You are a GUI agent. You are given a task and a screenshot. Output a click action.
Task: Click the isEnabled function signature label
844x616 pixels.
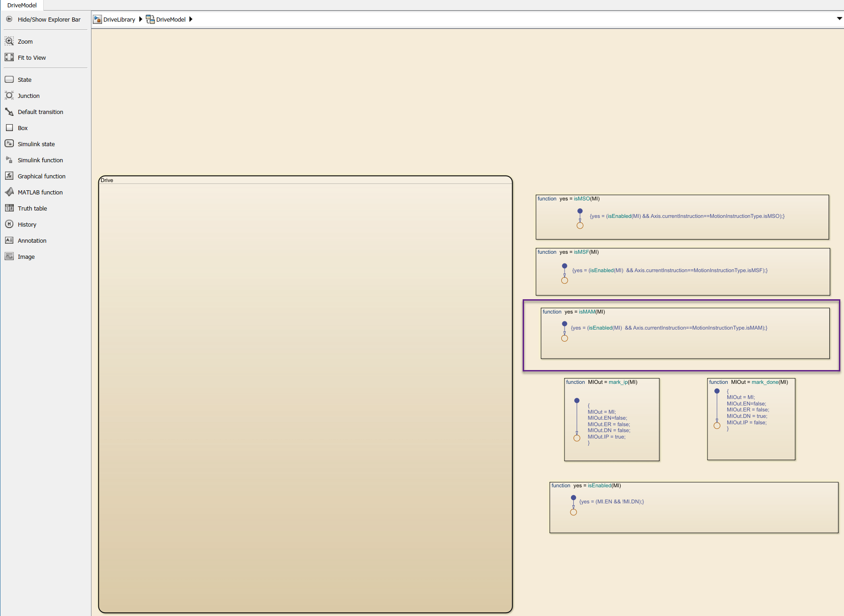point(586,485)
